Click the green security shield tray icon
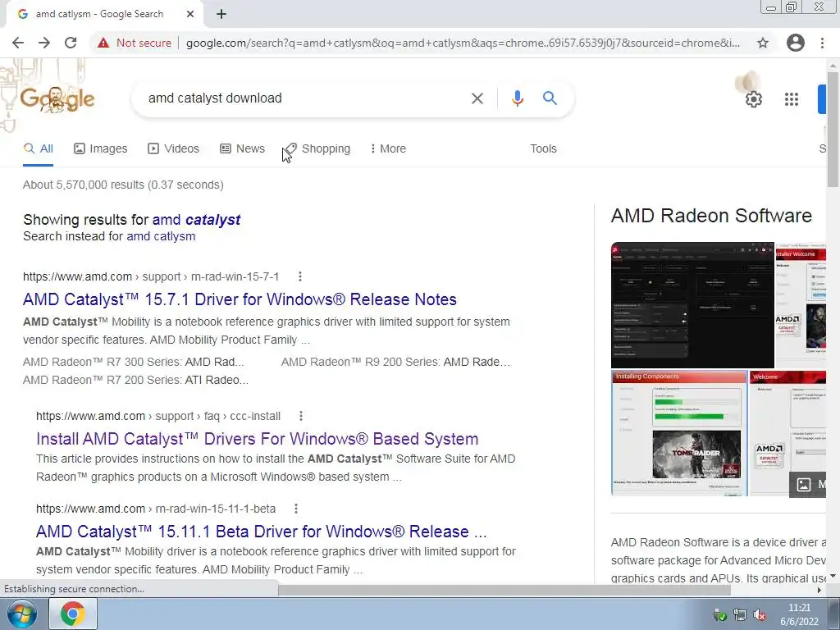The height and width of the screenshot is (630, 840). coord(720,615)
